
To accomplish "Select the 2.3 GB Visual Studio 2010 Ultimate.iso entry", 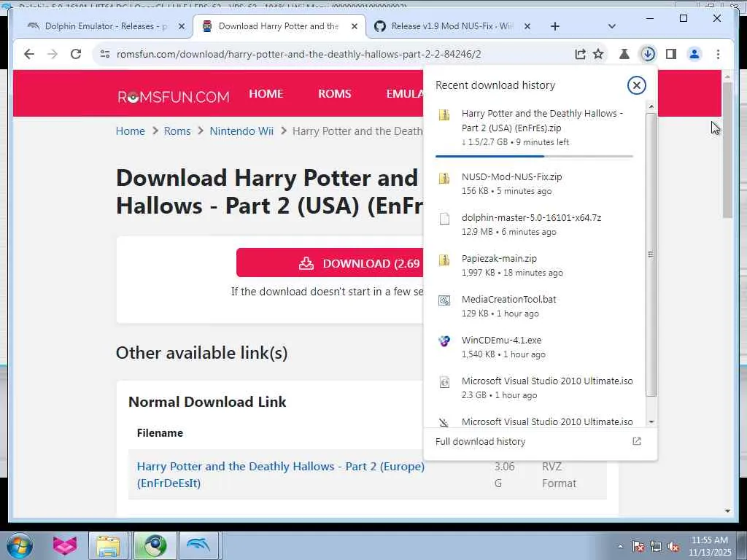I will [x=535, y=388].
